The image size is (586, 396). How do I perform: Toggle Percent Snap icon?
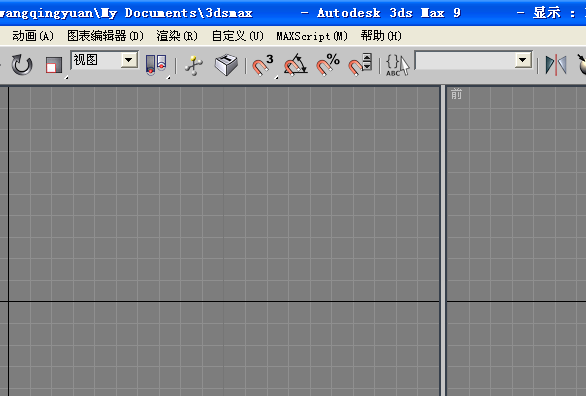327,65
